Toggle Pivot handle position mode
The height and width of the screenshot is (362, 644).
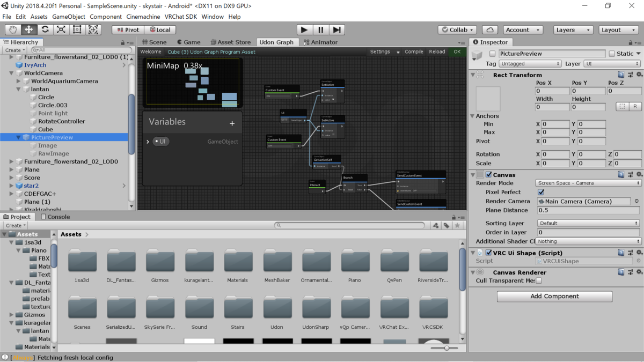click(128, 30)
